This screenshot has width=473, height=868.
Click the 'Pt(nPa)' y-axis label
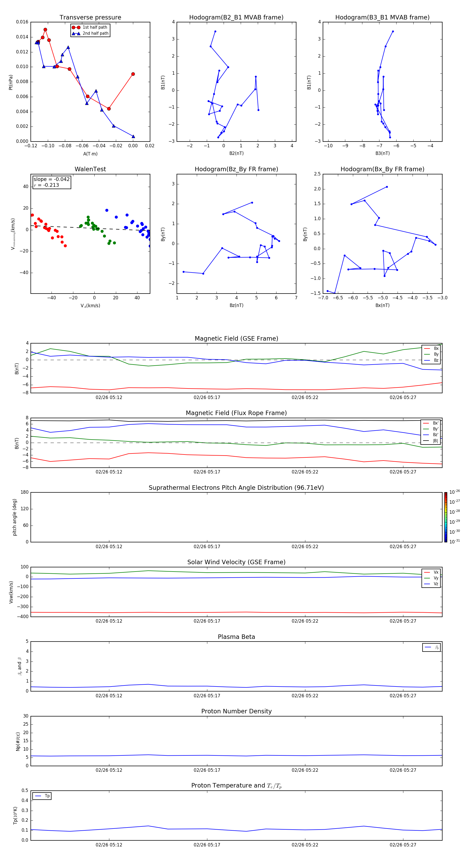tap(11, 82)
